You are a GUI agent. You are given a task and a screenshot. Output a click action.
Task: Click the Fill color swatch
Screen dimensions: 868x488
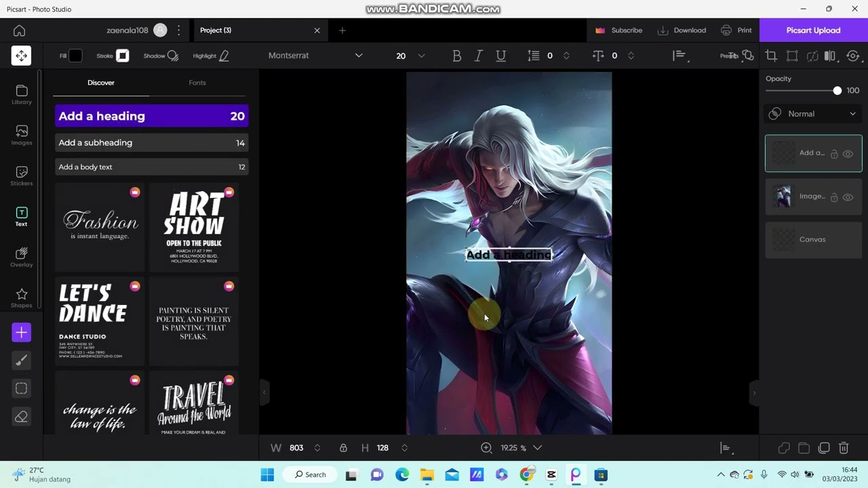tap(75, 56)
